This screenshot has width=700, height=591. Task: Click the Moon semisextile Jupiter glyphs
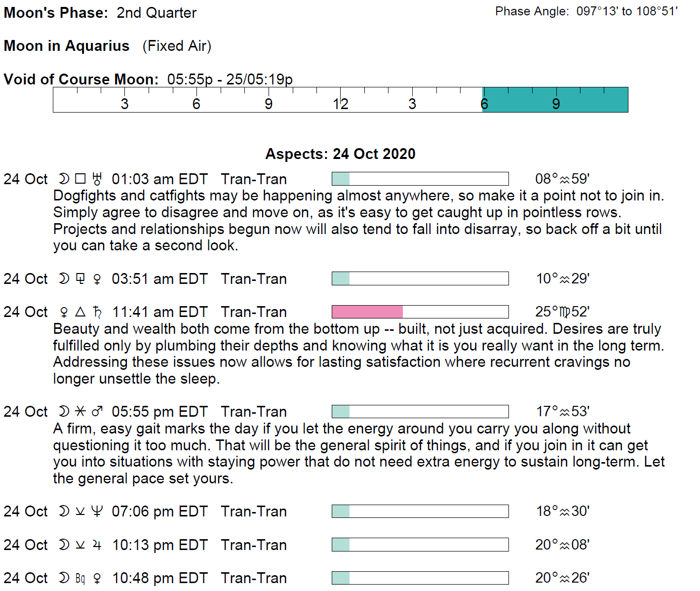[80, 545]
